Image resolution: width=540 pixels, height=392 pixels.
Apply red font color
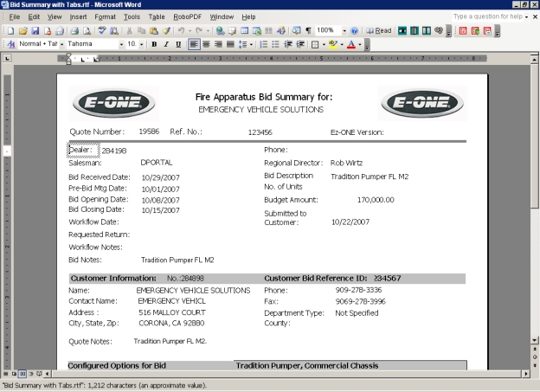(351, 44)
